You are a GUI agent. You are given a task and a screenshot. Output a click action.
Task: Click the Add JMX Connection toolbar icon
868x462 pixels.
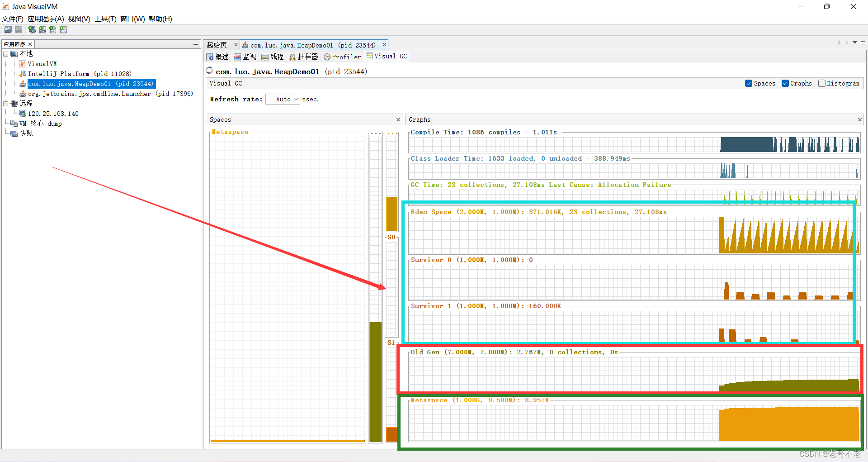(42, 30)
